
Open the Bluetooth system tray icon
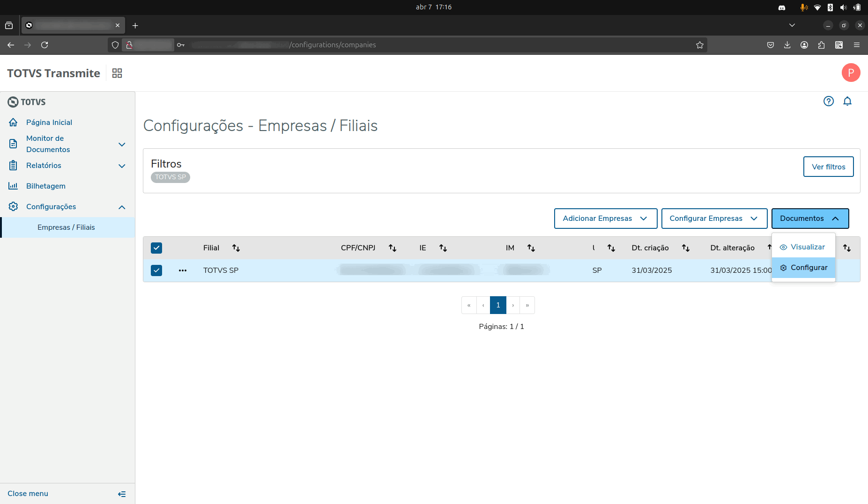point(830,7)
